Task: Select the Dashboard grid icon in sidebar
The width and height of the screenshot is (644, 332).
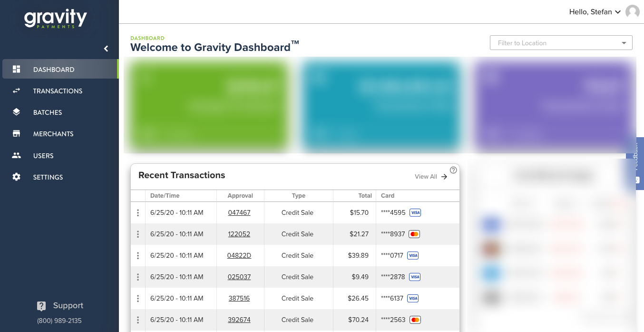Action: [x=16, y=69]
